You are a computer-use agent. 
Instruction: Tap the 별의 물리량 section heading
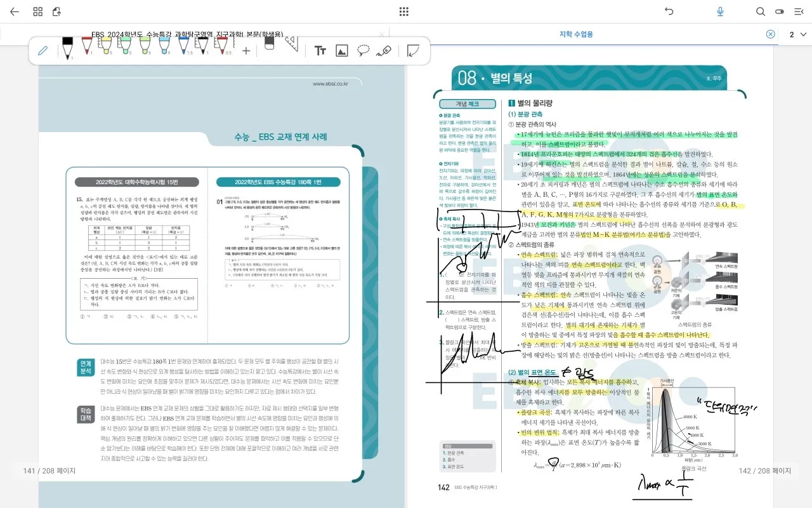[x=530, y=103]
